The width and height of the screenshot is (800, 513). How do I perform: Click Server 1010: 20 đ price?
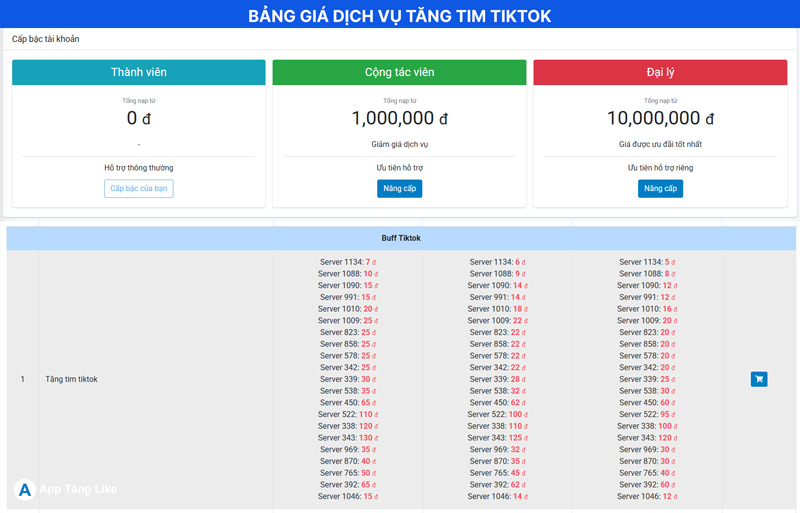tap(348, 309)
